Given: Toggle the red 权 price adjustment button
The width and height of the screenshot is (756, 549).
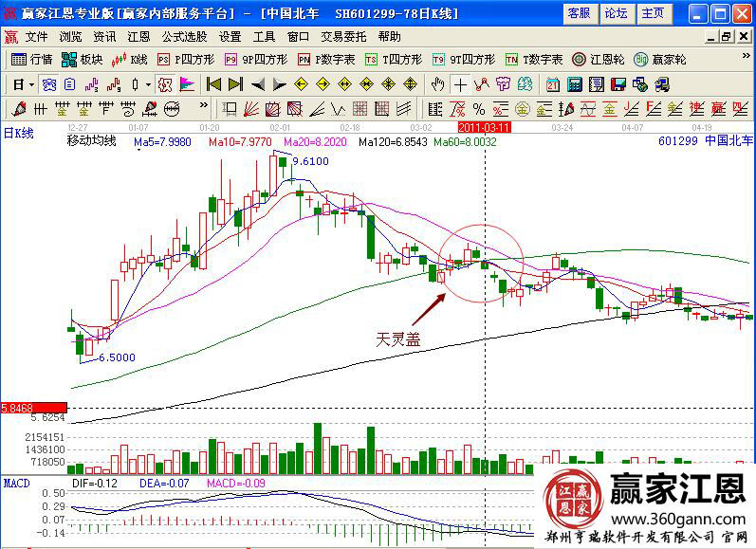Looking at the screenshot, I should click(164, 84).
